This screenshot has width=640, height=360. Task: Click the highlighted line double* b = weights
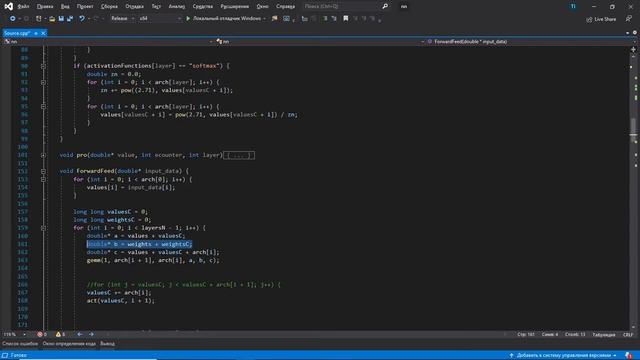pyautogui.click(x=139, y=244)
